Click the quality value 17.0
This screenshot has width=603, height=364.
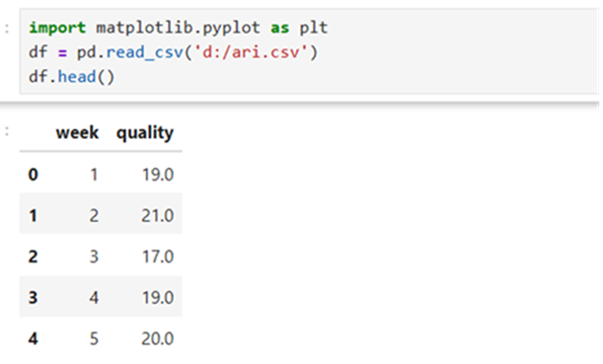[x=158, y=256]
